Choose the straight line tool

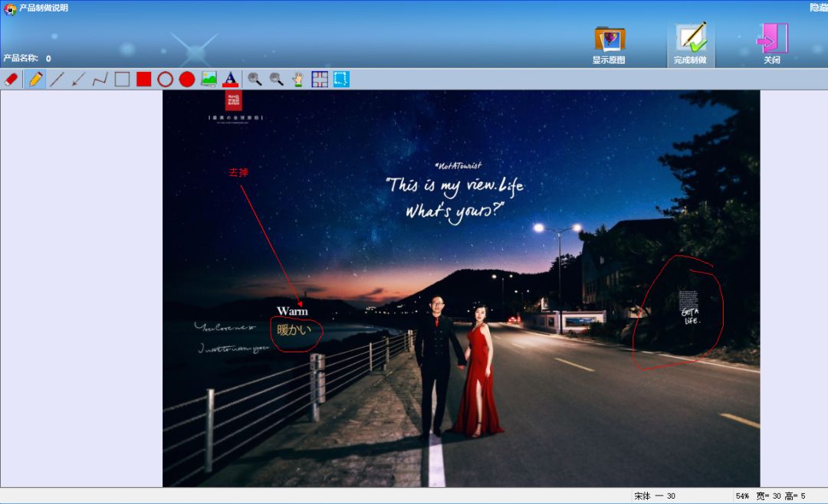[x=57, y=79]
